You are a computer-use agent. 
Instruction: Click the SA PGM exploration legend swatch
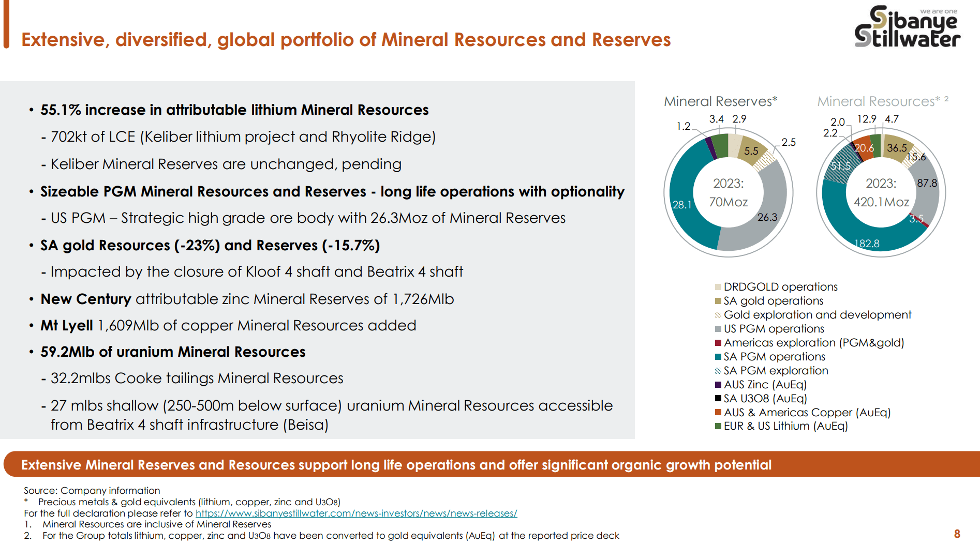[718, 371]
